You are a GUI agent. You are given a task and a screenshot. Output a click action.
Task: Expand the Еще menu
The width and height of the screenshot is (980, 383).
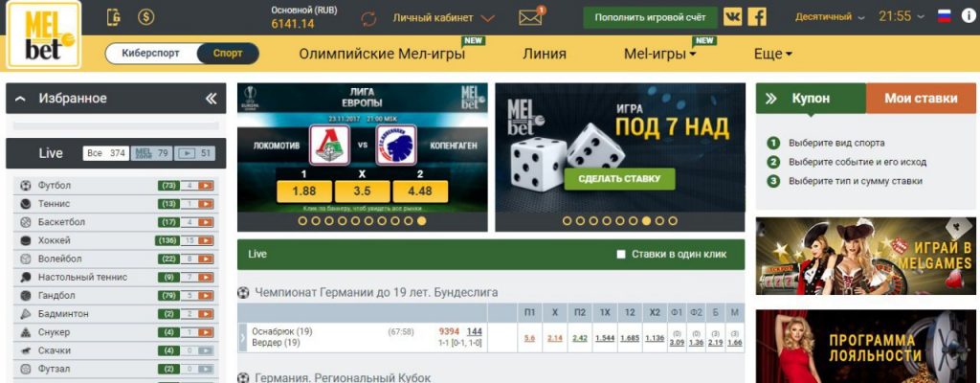[773, 54]
